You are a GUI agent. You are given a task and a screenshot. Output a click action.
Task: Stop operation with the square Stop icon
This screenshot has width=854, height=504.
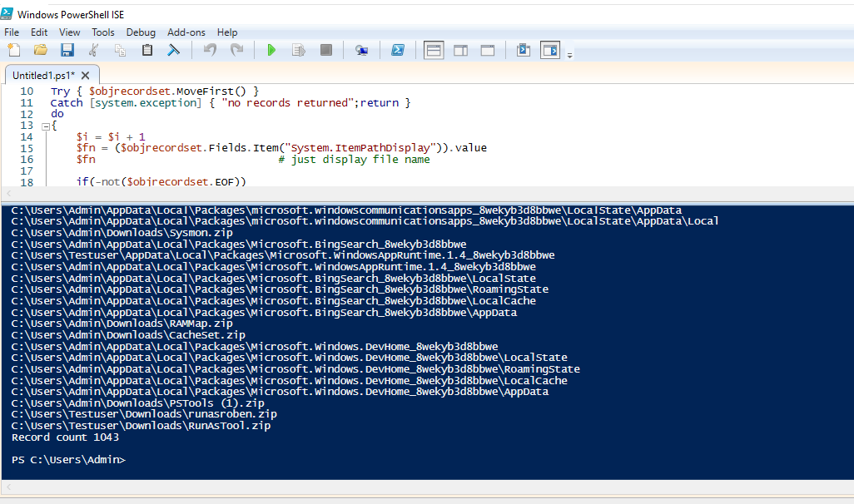(x=325, y=51)
